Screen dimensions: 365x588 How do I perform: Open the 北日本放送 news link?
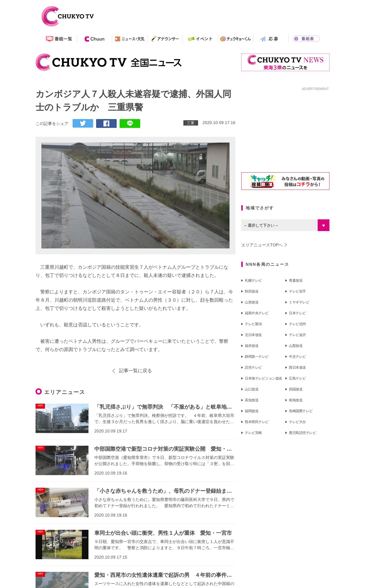coord(252,335)
